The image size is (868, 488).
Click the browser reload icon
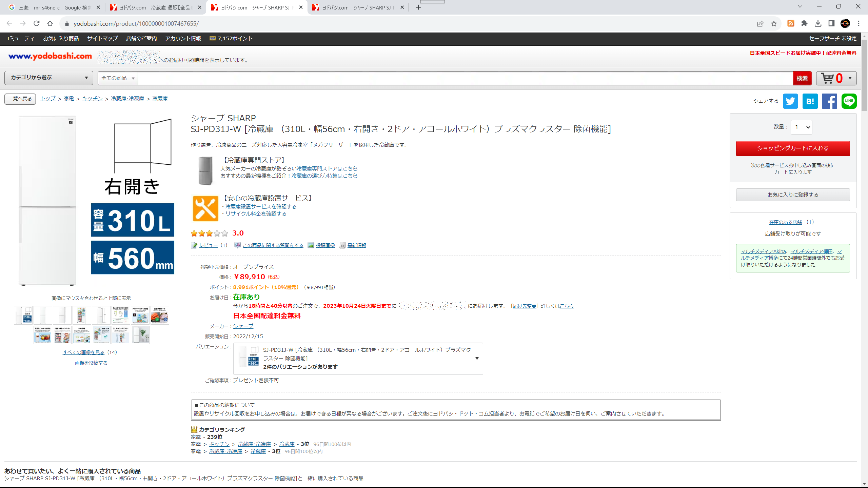point(37,23)
